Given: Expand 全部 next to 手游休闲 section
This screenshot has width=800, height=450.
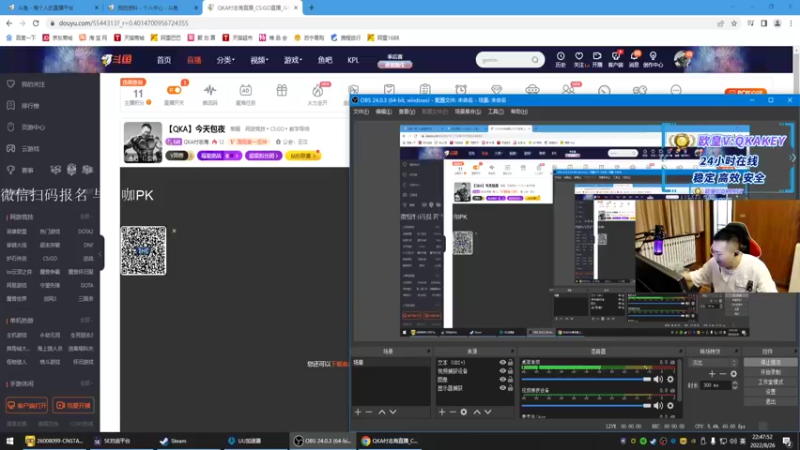Looking at the screenshot, I should pyautogui.click(x=86, y=383).
